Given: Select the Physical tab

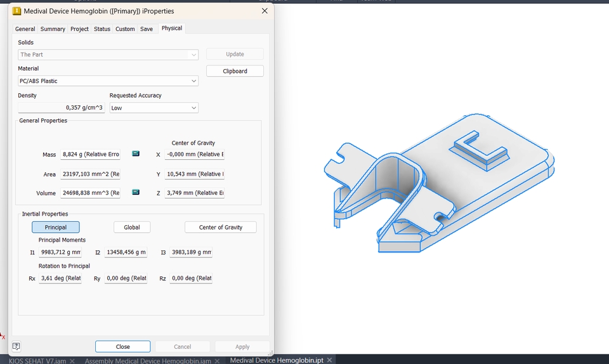Looking at the screenshot, I should click(172, 28).
